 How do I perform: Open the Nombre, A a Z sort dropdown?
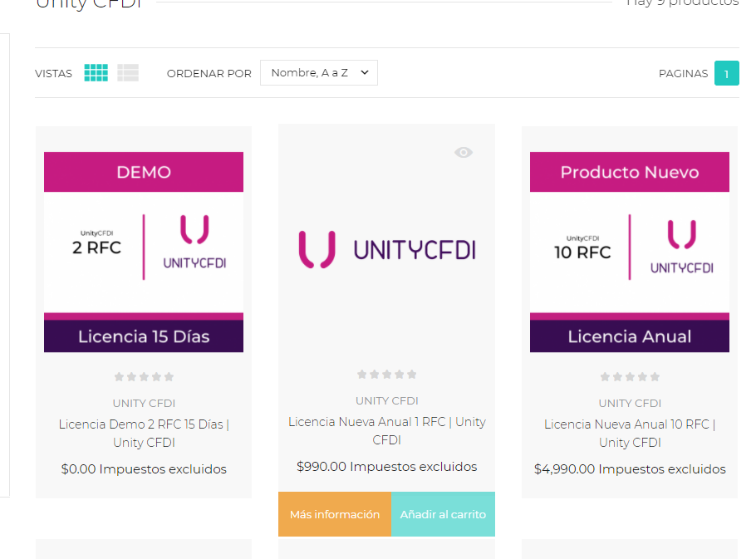pyautogui.click(x=319, y=73)
